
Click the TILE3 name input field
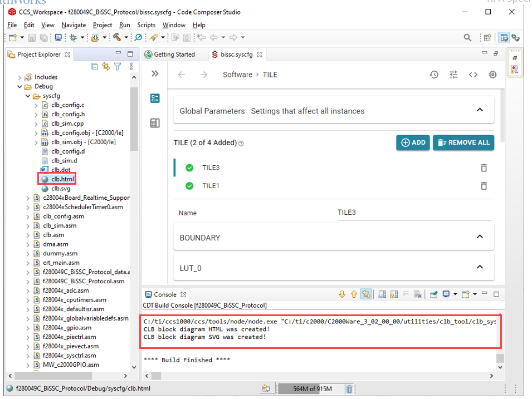[414, 213]
